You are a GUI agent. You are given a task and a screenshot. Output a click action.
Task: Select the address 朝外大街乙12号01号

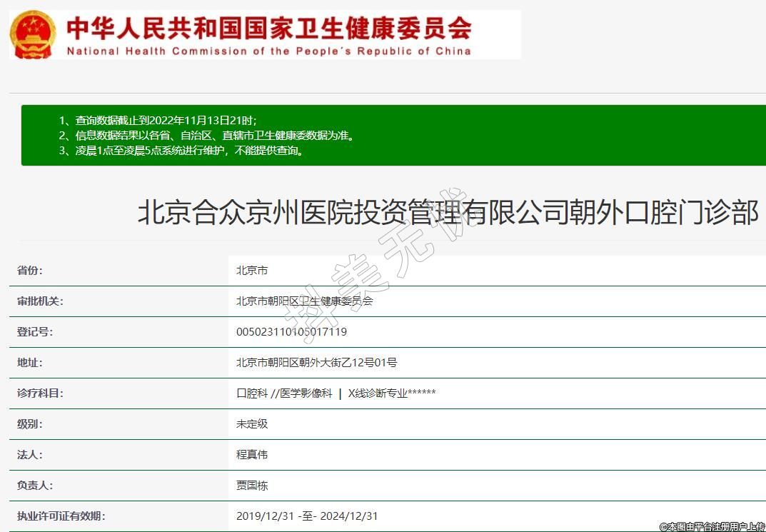pyautogui.click(x=316, y=363)
